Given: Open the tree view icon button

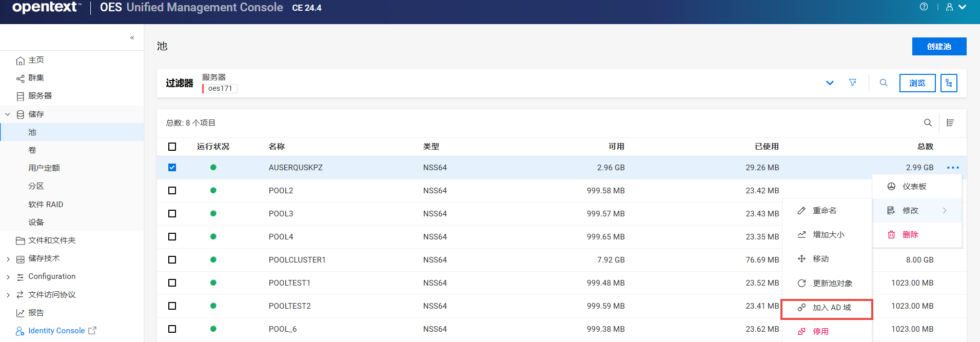Looking at the screenshot, I should pos(949,83).
